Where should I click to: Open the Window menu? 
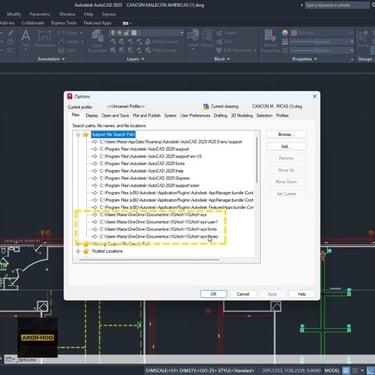[x=67, y=14]
